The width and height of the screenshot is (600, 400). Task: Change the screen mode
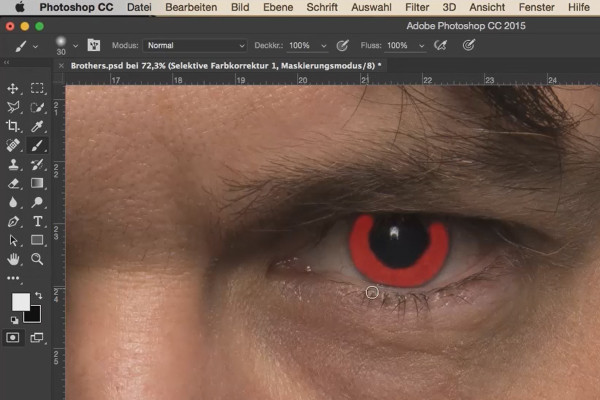click(37, 338)
